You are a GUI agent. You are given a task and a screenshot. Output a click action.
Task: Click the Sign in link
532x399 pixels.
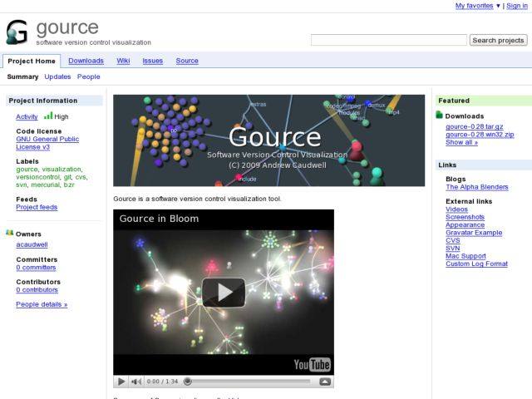click(x=516, y=6)
